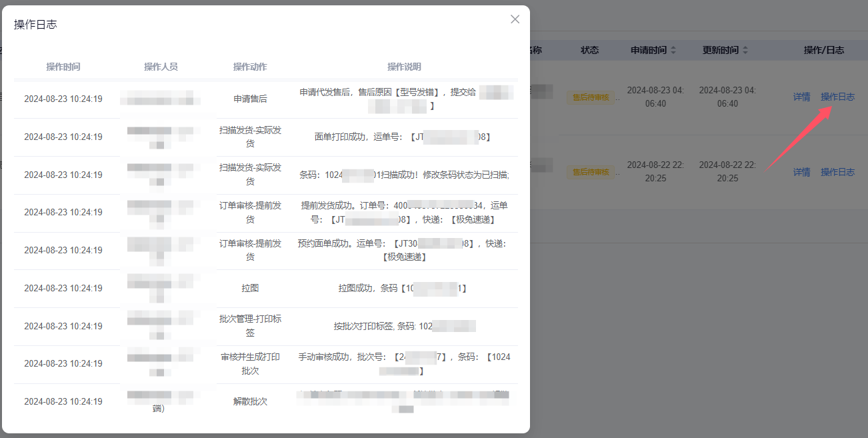Click the 操作动作 column header
This screenshot has height=438, width=868.
coord(250,67)
